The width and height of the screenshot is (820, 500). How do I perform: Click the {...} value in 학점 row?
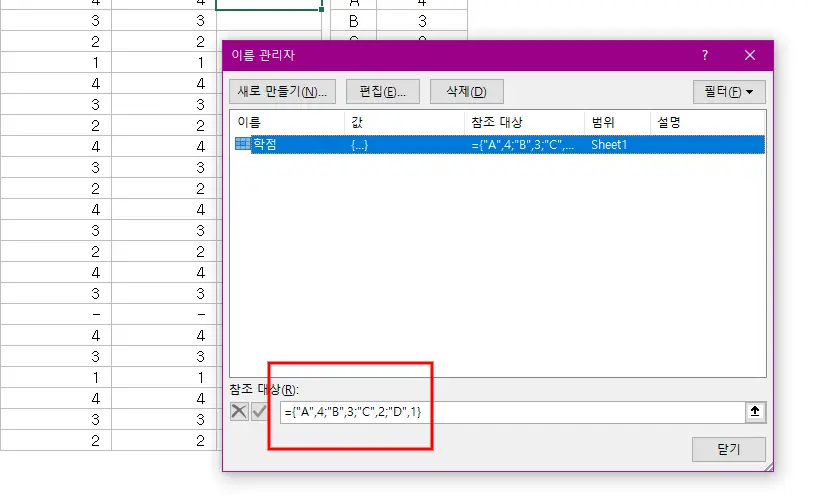tap(359, 145)
